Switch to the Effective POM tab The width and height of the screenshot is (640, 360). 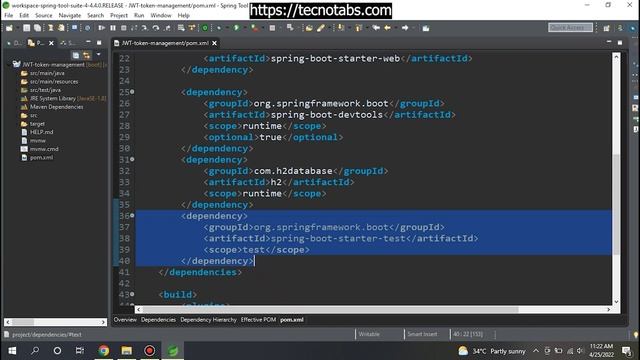point(258,320)
